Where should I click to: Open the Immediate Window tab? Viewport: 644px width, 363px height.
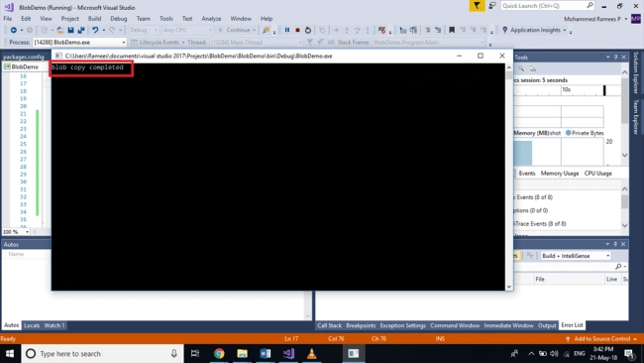[x=508, y=325]
